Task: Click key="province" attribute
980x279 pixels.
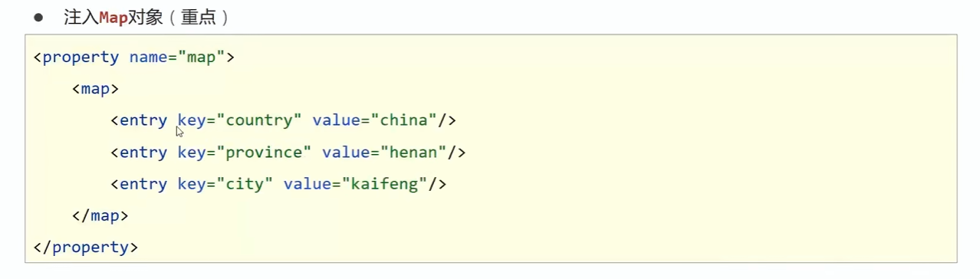Action: point(245,153)
